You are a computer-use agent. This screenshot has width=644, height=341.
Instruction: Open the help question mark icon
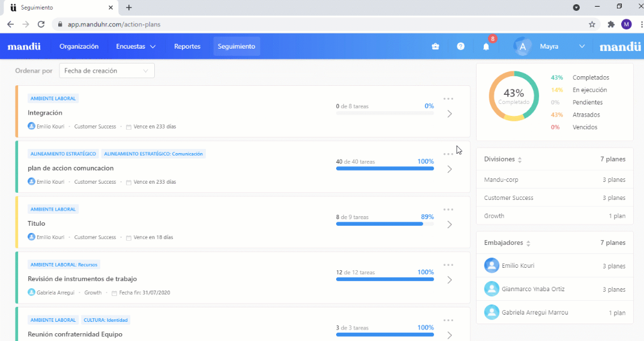pos(461,46)
